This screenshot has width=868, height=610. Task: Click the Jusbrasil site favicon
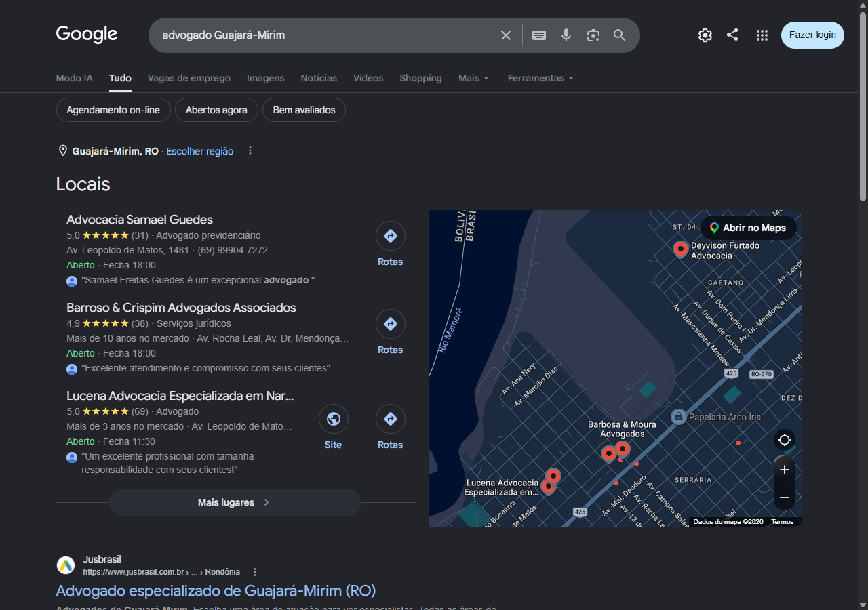point(66,565)
